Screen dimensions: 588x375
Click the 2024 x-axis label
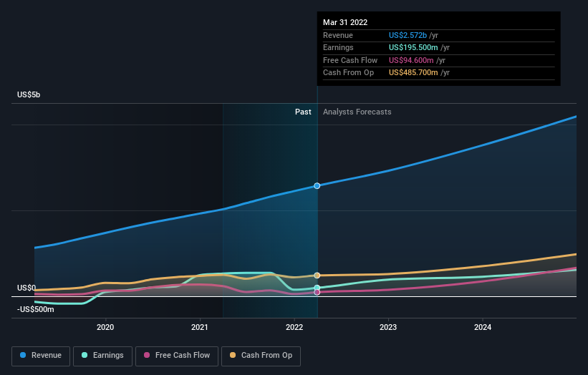(483, 327)
